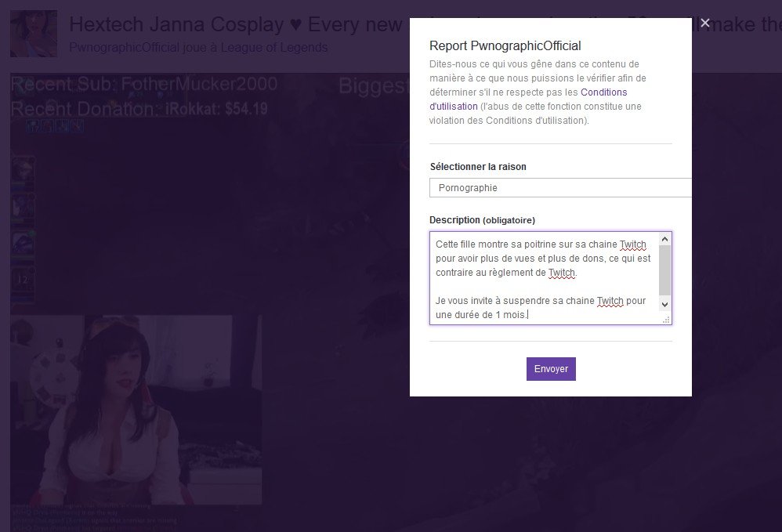Click the Hextech Janna Cosplay stream title
The image size is (782, 532).
pyautogui.click(x=235, y=24)
